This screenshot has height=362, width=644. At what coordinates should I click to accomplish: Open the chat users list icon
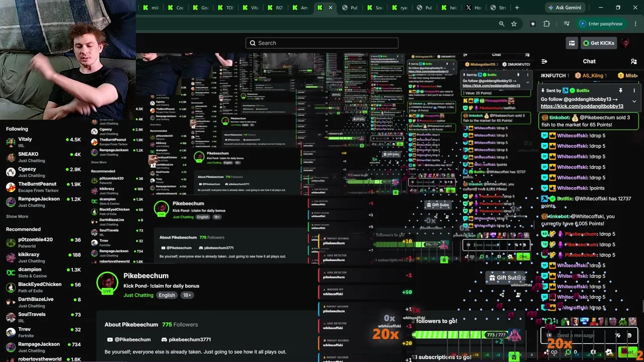pos(633,61)
